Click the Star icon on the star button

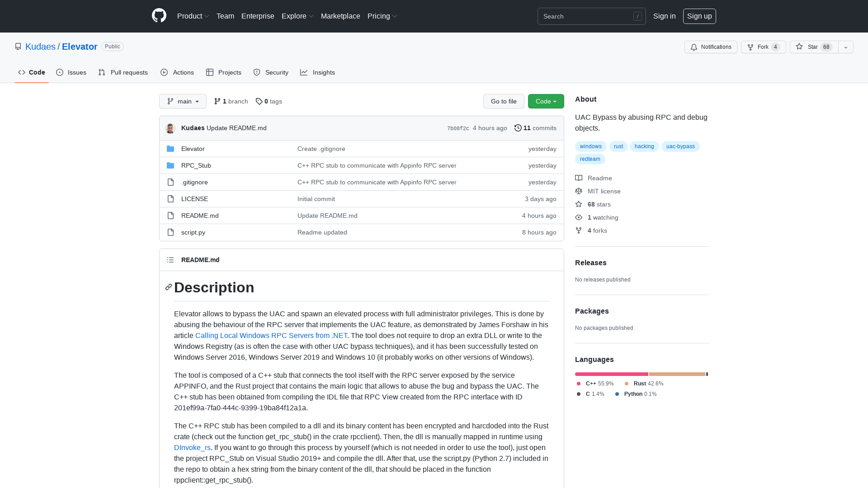pos(799,47)
